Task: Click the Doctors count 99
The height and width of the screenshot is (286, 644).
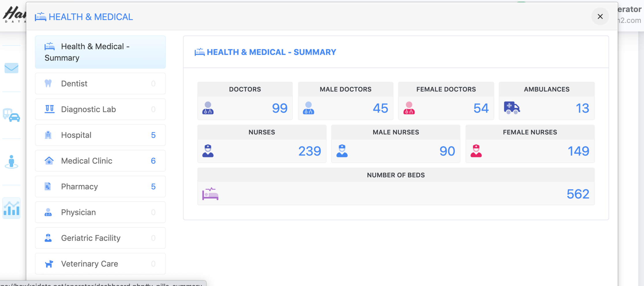Action: tap(280, 108)
